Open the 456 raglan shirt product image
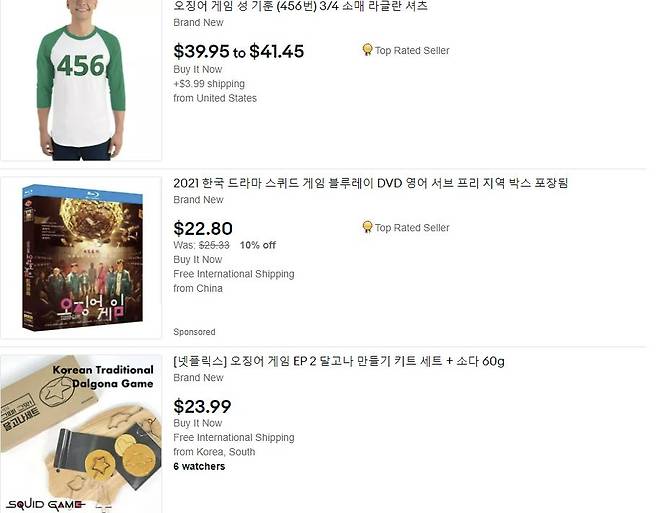The height and width of the screenshot is (513, 658). coord(80,80)
